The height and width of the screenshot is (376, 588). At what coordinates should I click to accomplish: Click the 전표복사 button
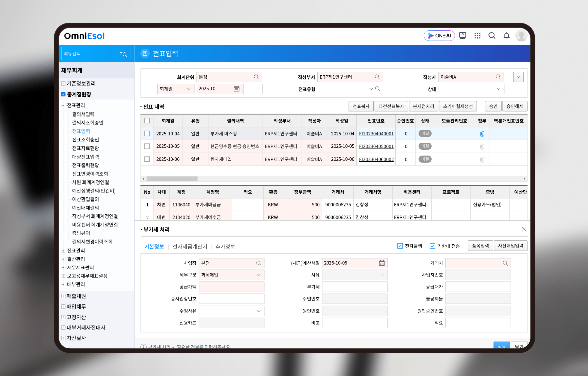click(361, 107)
